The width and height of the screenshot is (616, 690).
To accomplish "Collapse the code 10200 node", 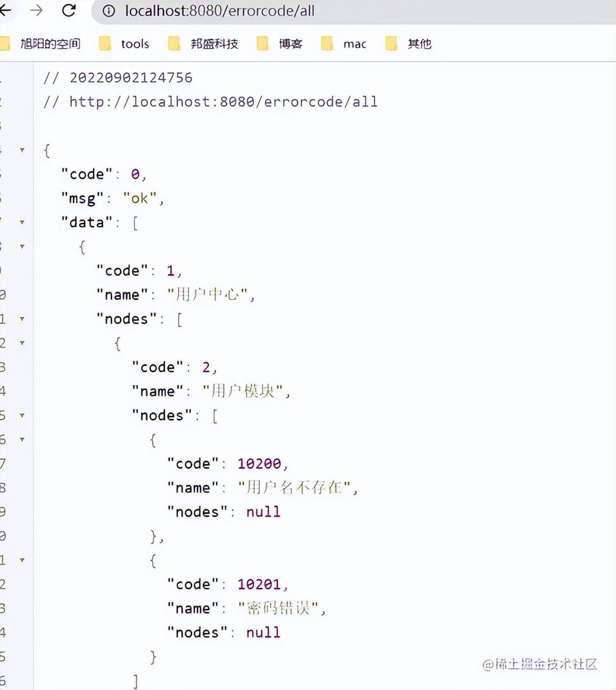I will 21,440.
